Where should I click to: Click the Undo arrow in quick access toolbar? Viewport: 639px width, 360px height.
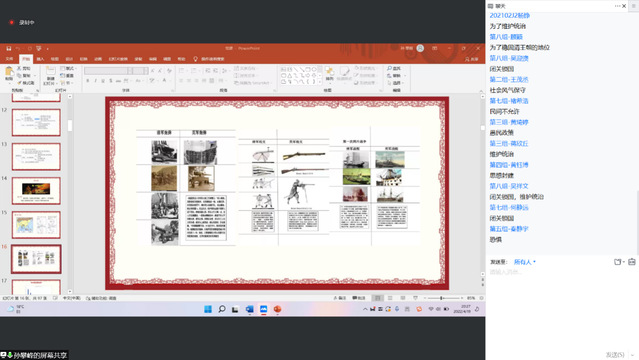coord(18,49)
